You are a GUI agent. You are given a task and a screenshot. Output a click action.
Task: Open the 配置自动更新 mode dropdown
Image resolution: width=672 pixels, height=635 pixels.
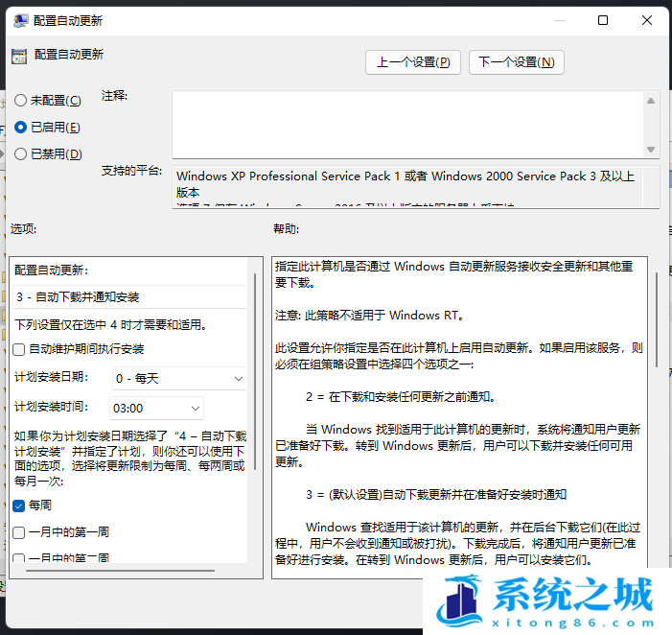point(129,297)
